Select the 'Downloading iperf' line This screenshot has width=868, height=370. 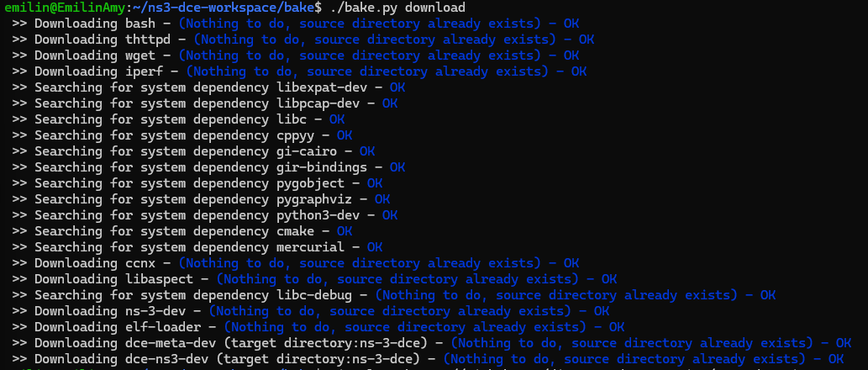coord(299,72)
